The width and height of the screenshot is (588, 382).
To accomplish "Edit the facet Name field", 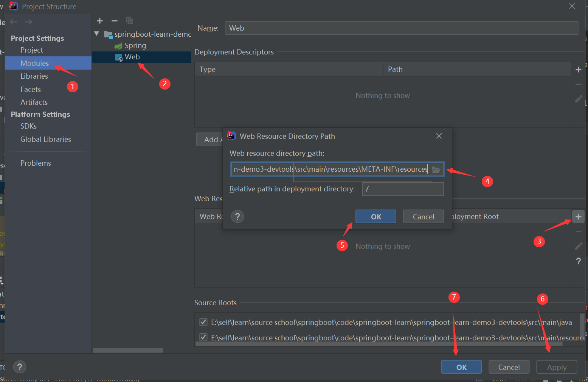I will 402,28.
